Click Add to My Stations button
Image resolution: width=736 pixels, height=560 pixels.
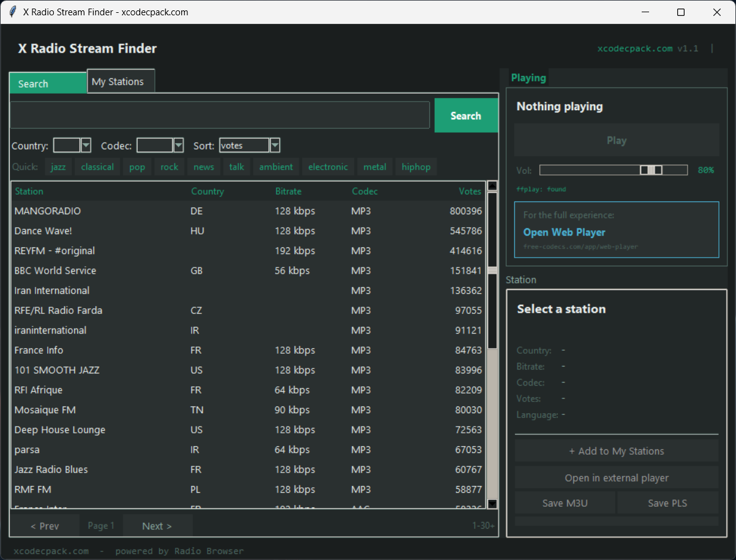[x=616, y=451]
